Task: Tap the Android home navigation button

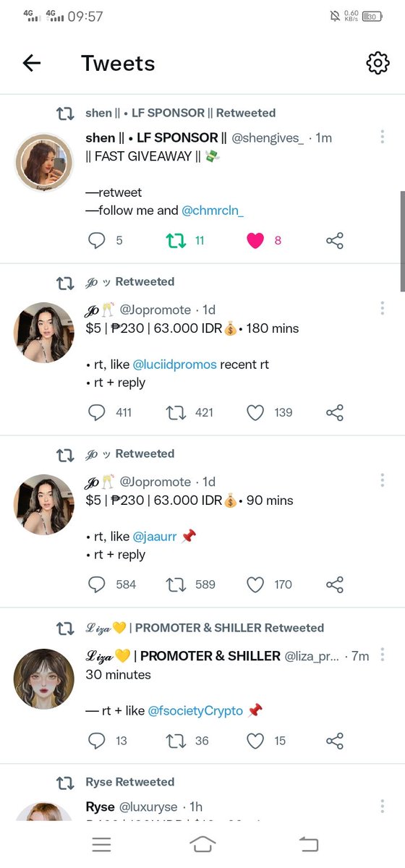Action: 202,843
